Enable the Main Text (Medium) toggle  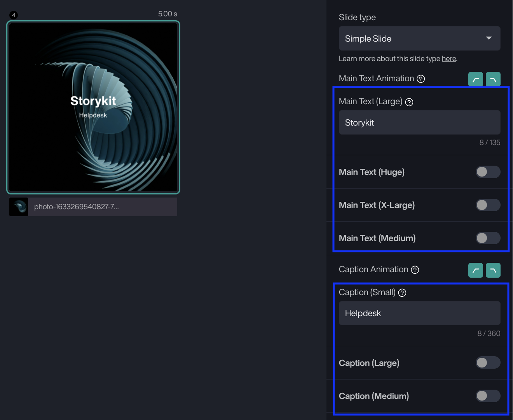tap(488, 238)
